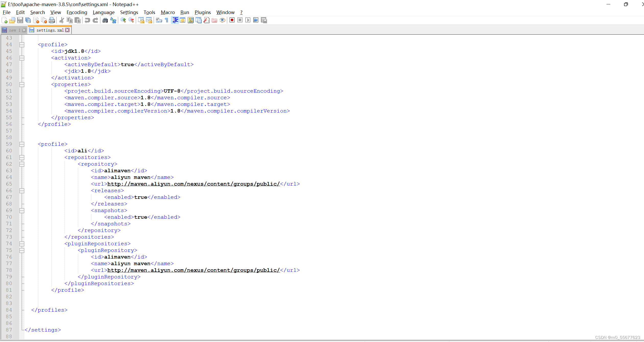Collapse the profile fold at line 44
Viewport: 644px width, 342px height.
(x=22, y=44)
